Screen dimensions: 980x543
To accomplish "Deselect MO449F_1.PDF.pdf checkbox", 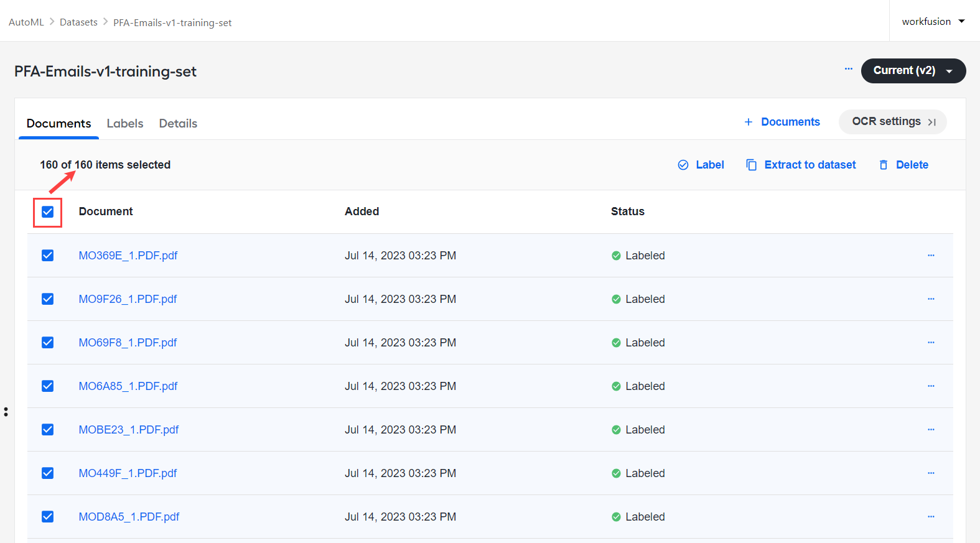I will (47, 473).
